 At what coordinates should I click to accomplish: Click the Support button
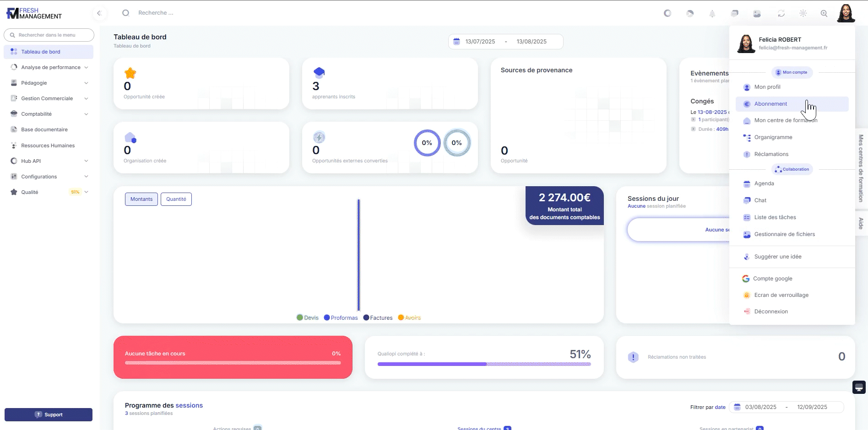(x=49, y=414)
